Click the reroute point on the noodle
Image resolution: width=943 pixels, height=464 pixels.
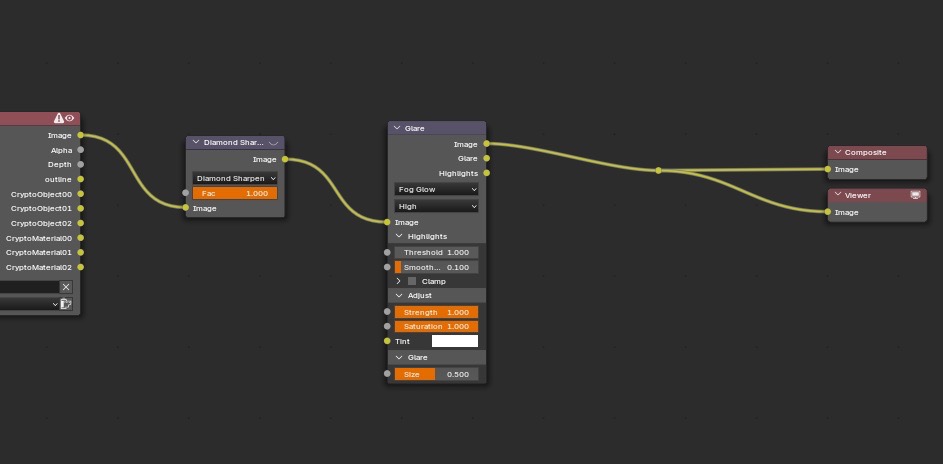(659, 171)
